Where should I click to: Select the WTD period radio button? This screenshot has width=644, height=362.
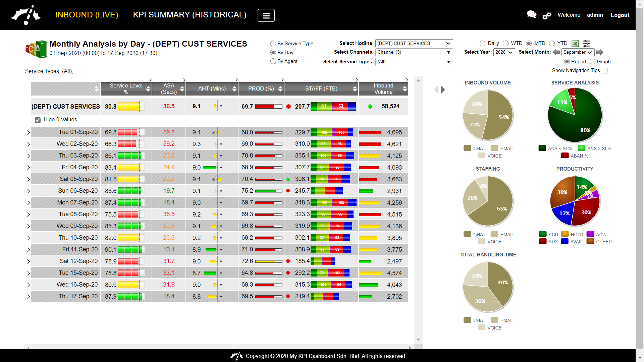click(x=505, y=43)
